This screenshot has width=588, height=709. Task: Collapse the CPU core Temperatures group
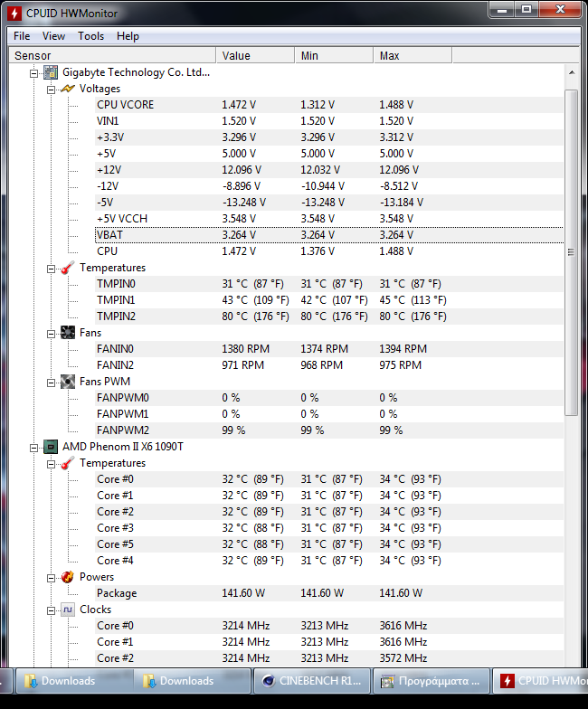51,464
